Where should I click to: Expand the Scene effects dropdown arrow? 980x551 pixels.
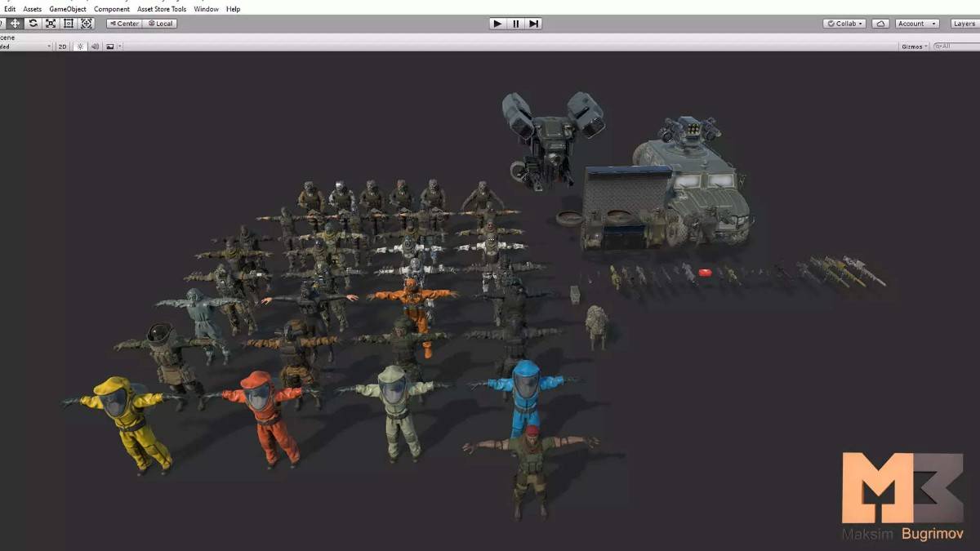pyautogui.click(x=120, y=47)
